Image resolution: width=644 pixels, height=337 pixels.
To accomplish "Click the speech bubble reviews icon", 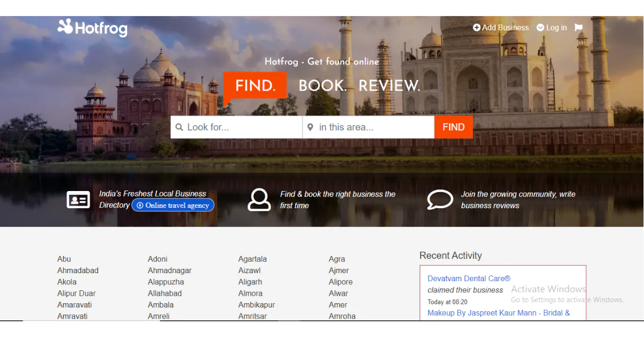I will point(440,200).
